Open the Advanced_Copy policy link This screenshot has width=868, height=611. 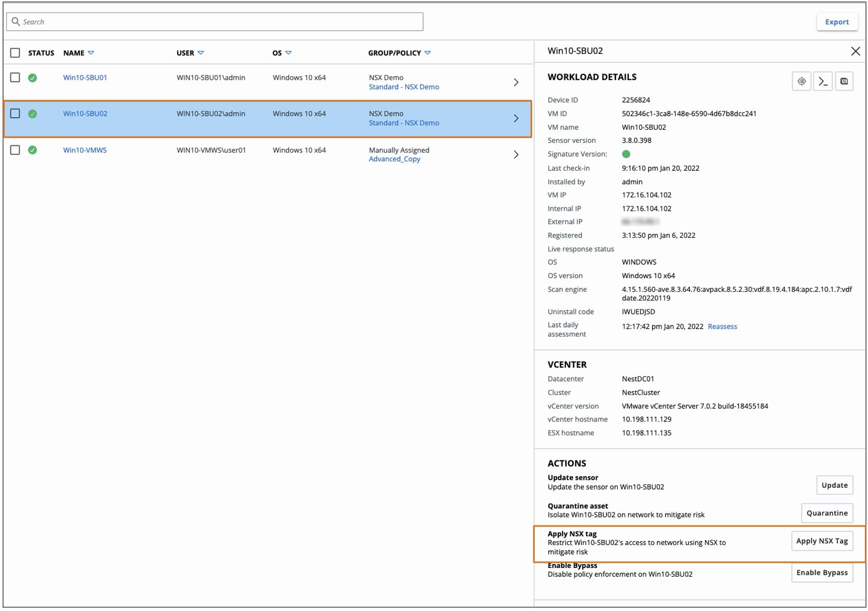[394, 159]
